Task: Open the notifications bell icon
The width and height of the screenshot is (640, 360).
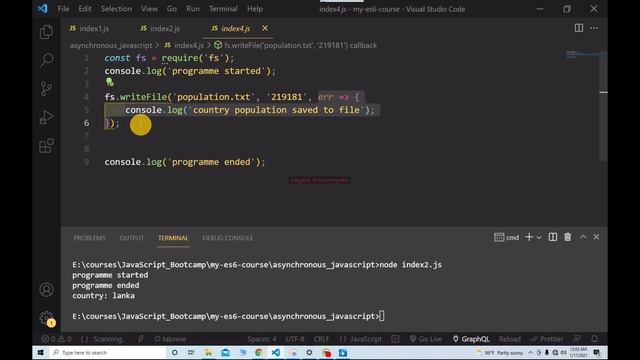Action: pos(594,339)
